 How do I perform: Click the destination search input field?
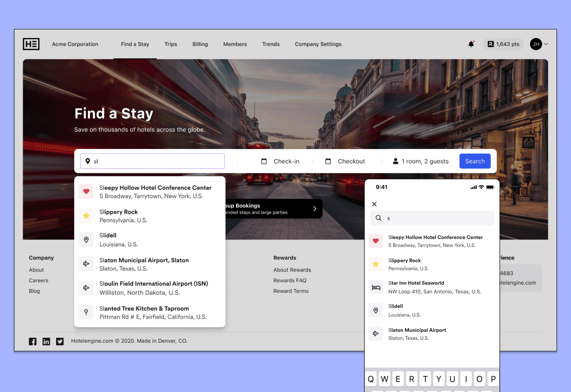point(152,161)
